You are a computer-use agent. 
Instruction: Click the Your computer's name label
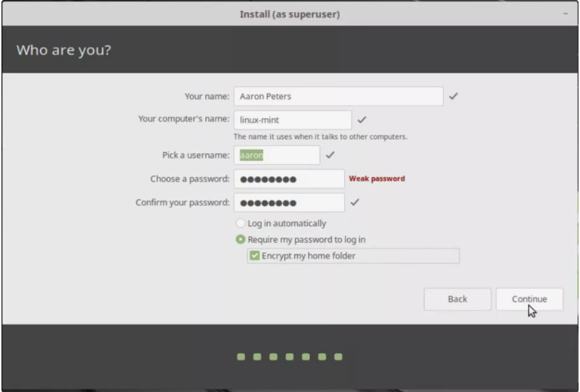[184, 119]
